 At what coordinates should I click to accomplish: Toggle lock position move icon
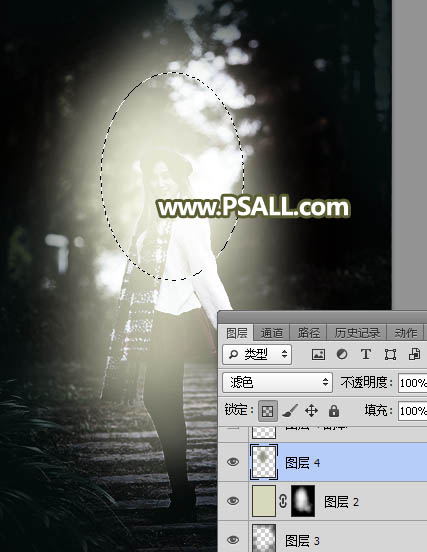pos(312,410)
